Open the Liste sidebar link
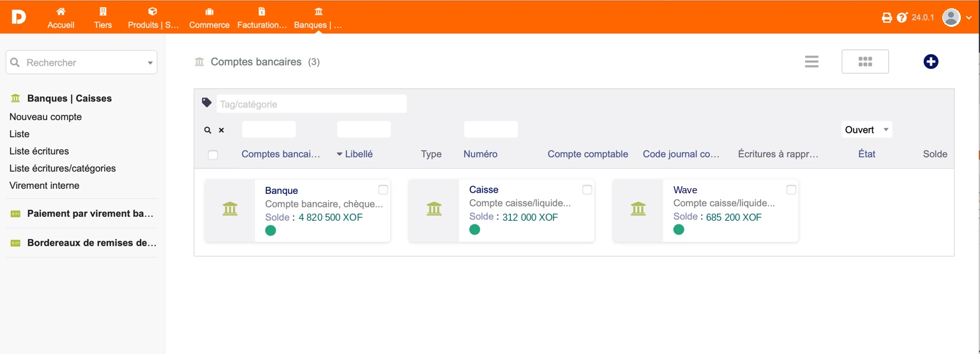Screen dimensions: 980x354 pyautogui.click(x=19, y=134)
